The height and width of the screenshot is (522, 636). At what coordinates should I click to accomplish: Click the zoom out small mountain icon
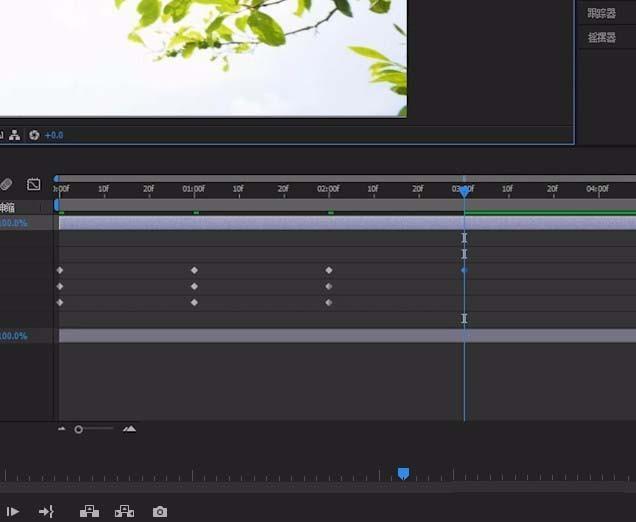[x=62, y=429]
